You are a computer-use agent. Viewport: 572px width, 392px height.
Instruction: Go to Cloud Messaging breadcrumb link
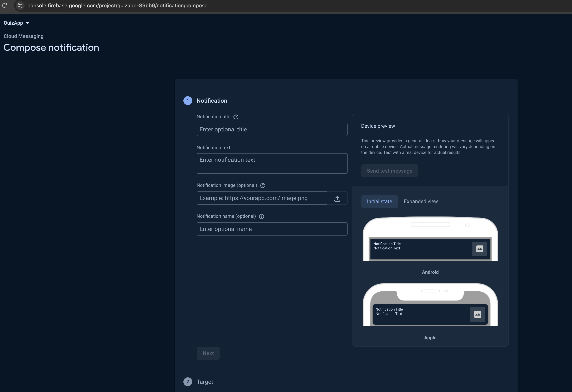coord(23,36)
